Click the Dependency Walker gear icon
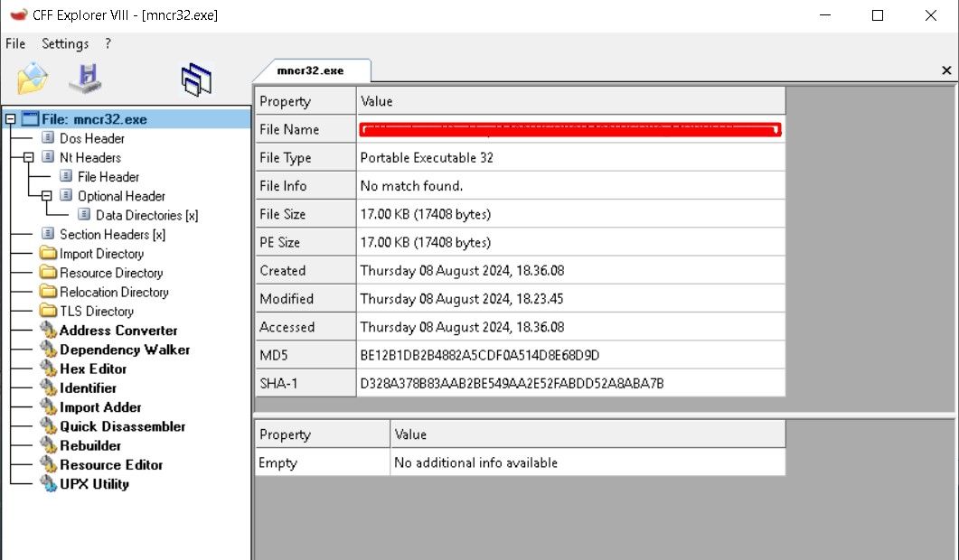This screenshot has width=959, height=560. pyautogui.click(x=48, y=349)
